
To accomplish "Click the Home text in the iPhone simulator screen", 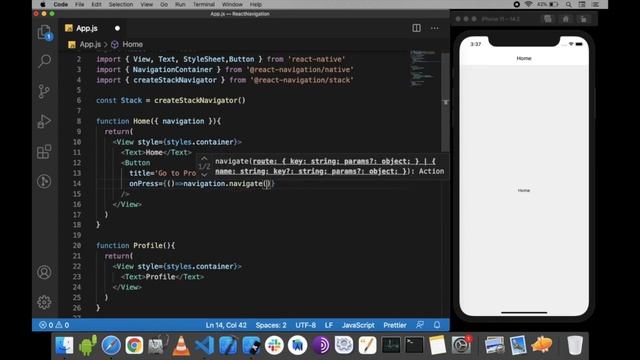I will (524, 191).
